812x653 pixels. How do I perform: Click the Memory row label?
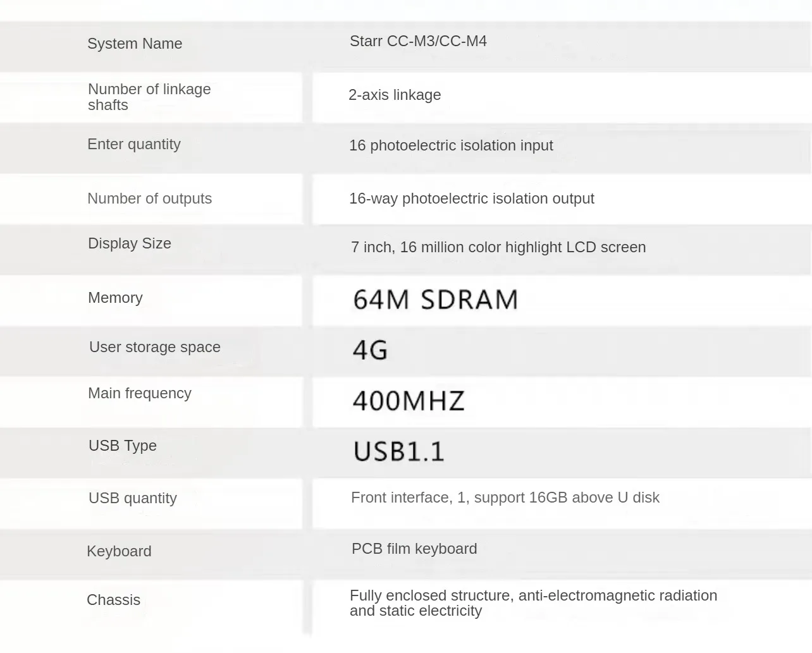[115, 298]
